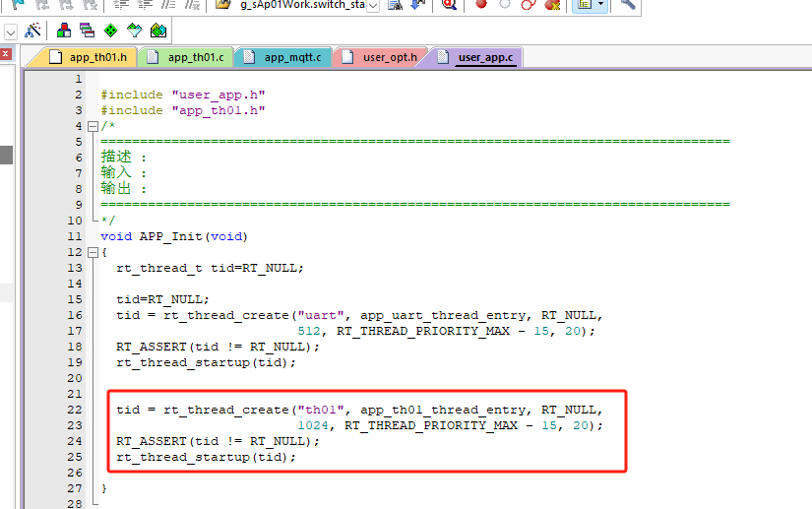Image resolution: width=812 pixels, height=509 pixels.
Task: Click the 1024 stack size value
Action: [313, 425]
